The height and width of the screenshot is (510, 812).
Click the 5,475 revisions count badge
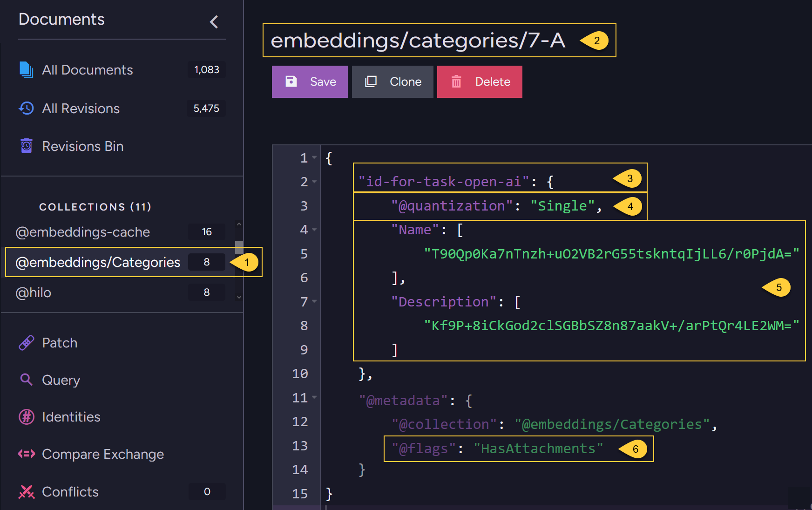tap(207, 108)
